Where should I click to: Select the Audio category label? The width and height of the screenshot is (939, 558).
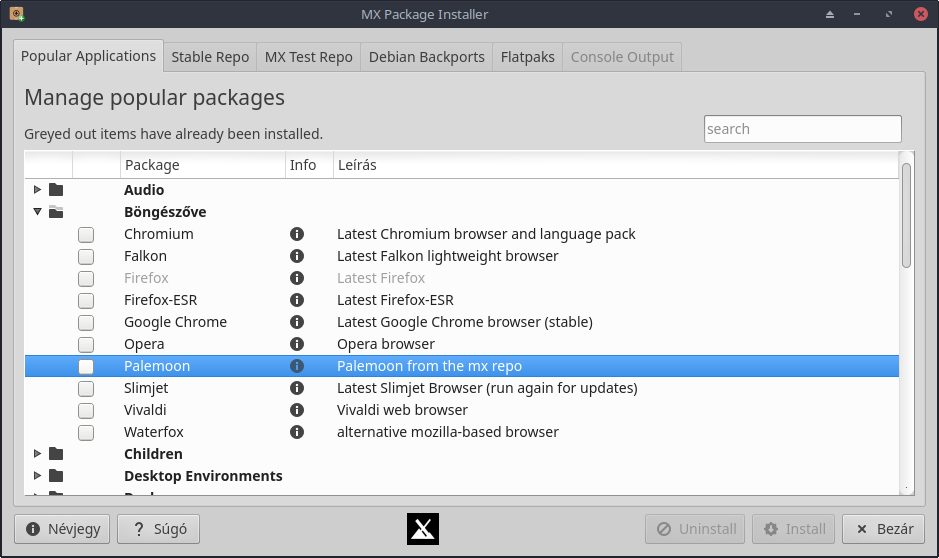coord(144,190)
